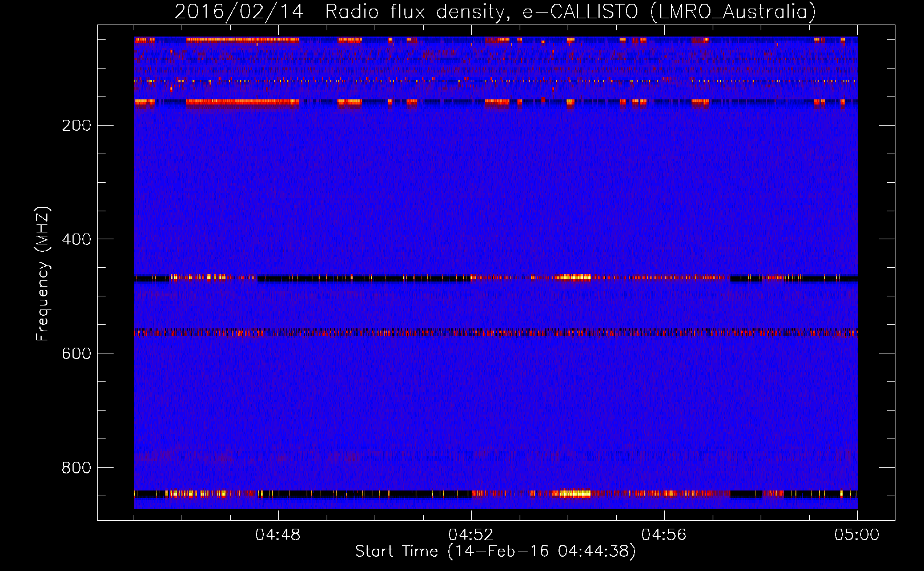The width and height of the screenshot is (924, 571).
Task: Click the 04:52 time tick label
Action: 471,535
